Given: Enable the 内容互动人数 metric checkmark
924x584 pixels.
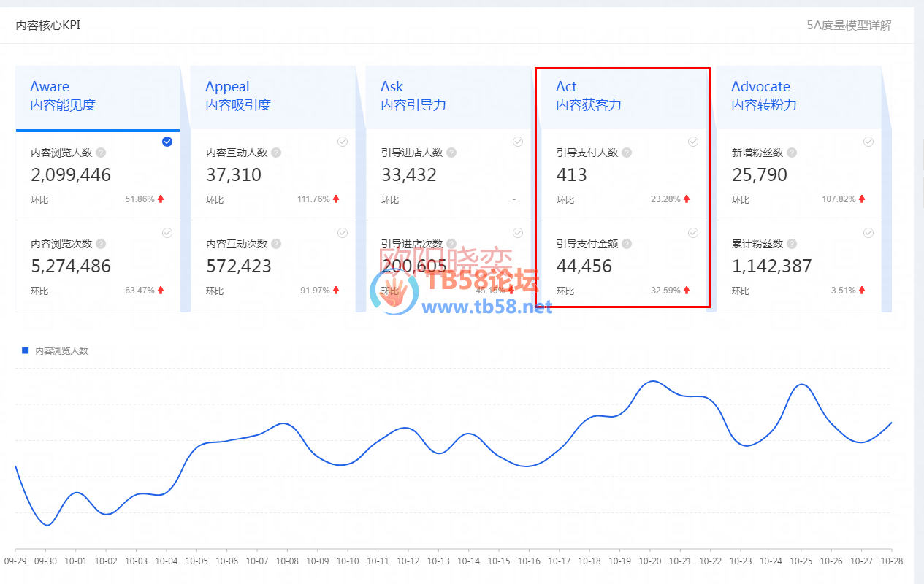Looking at the screenshot, I should 343,142.
